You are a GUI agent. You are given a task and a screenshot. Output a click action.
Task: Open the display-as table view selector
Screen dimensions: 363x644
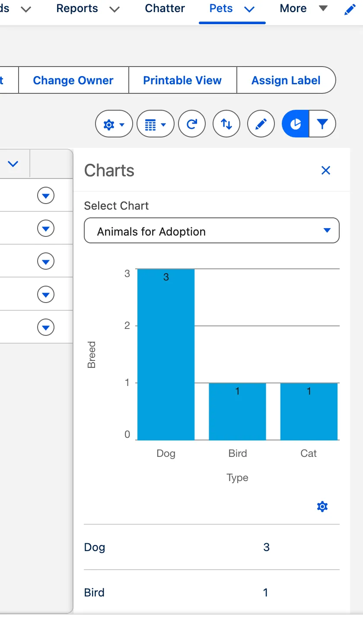[x=155, y=124]
